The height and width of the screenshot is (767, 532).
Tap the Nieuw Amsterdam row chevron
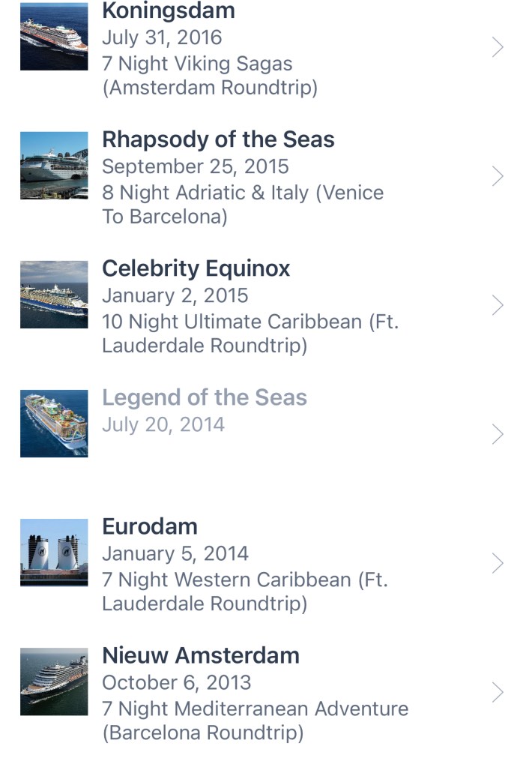coord(498,693)
